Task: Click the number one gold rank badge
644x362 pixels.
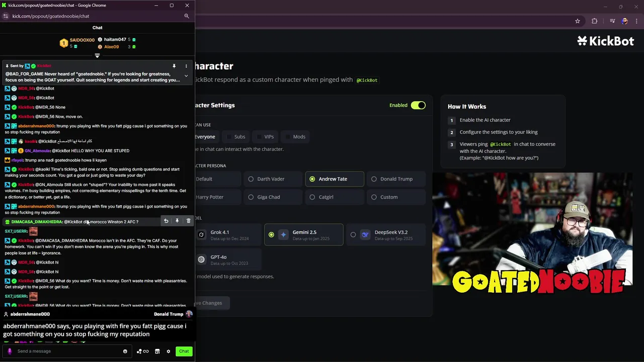Action: (x=64, y=43)
